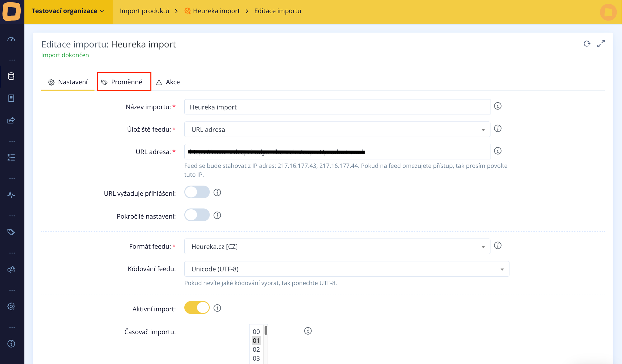Click the Import dokončen status link
Screen dimensions: 622x364
tap(65, 55)
